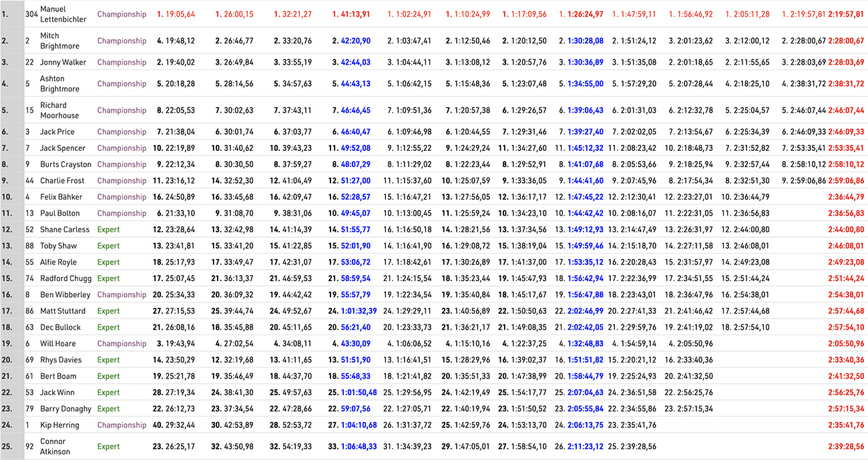Click Kip Herring's Championship class label

(x=122, y=425)
